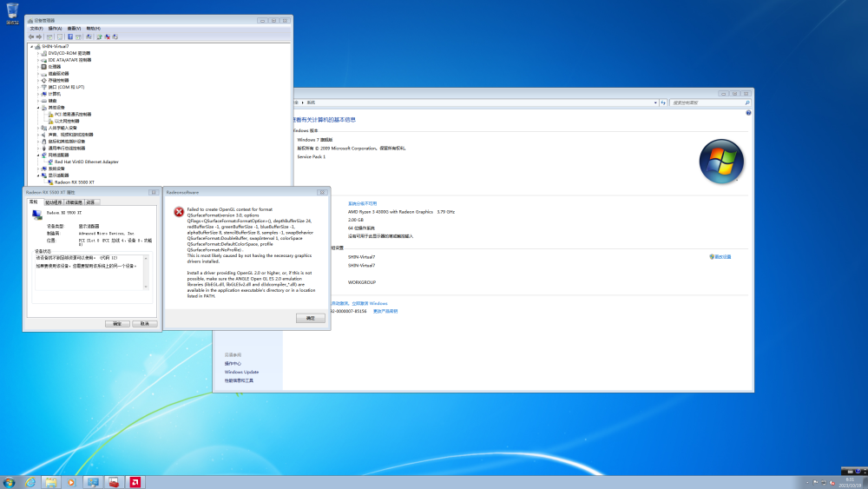Open the Windows Start orb

[9, 482]
